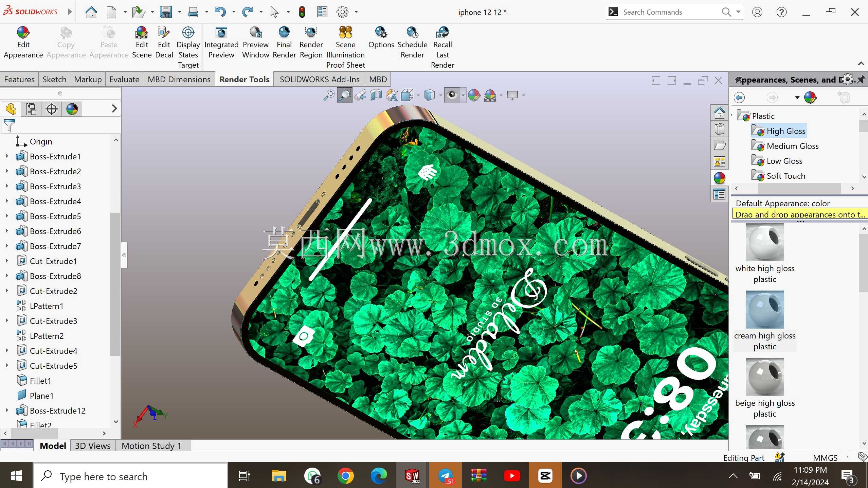The height and width of the screenshot is (488, 868).
Task: Open the Design Library task pane tab
Action: (x=719, y=129)
